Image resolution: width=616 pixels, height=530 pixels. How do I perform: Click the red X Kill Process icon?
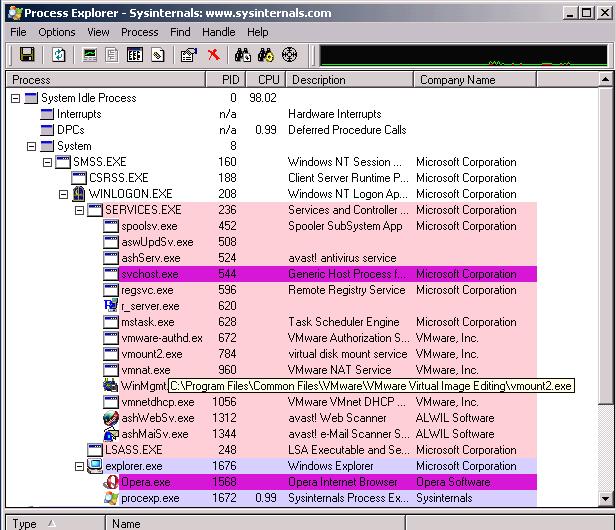213,55
